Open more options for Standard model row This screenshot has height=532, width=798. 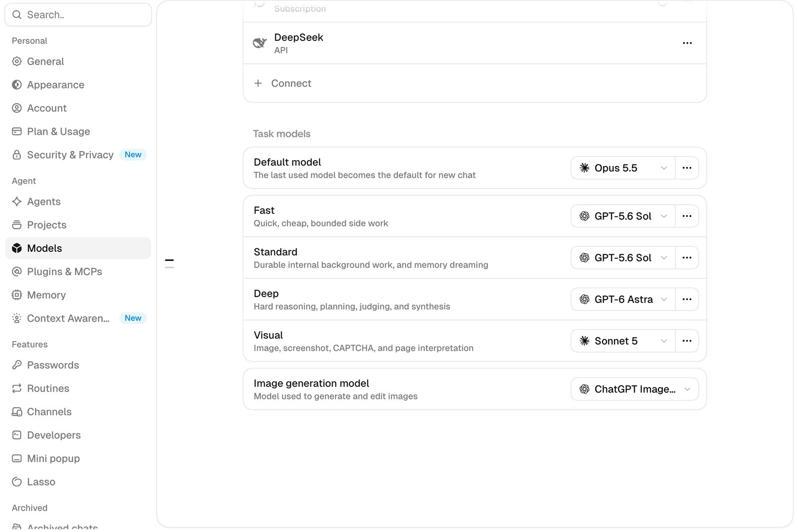tap(687, 258)
